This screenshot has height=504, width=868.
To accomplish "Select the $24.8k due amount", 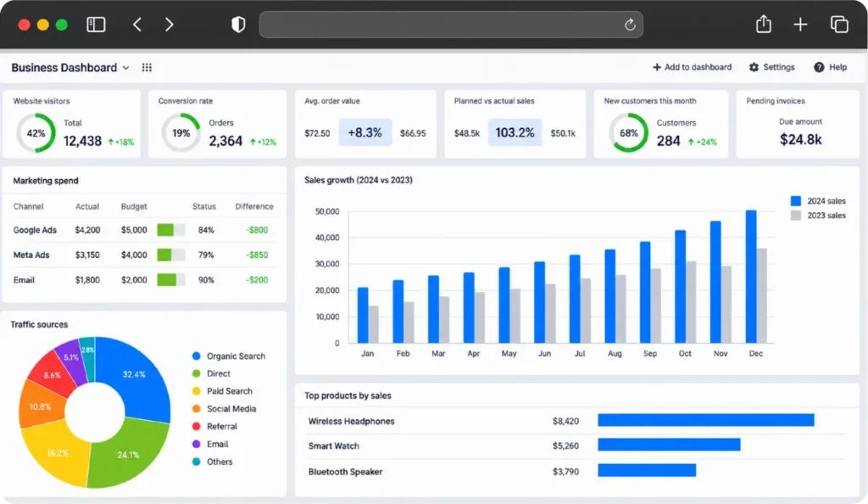I will click(800, 139).
